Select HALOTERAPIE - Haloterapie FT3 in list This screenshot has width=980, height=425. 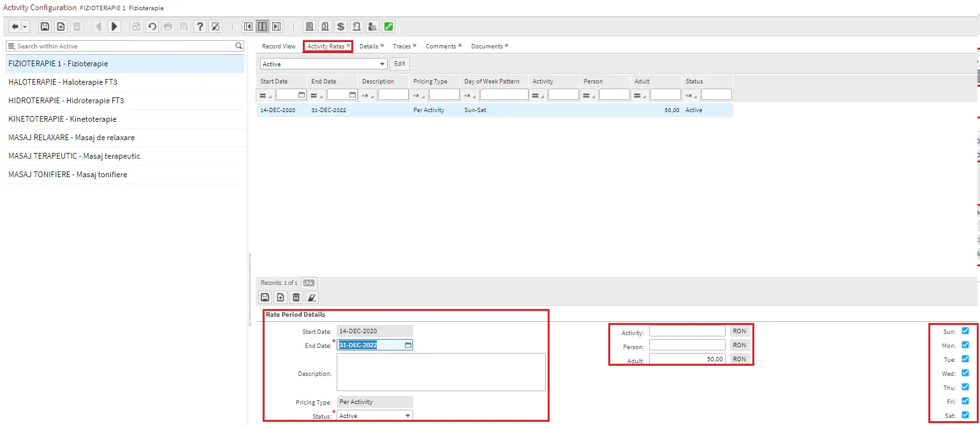(x=125, y=82)
